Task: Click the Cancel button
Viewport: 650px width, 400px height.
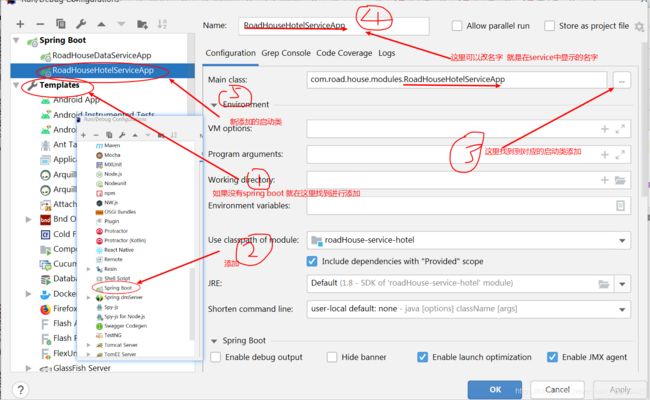Action: (x=557, y=390)
